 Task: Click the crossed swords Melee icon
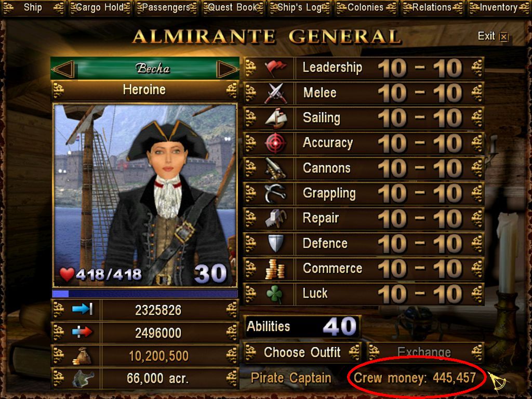click(275, 93)
